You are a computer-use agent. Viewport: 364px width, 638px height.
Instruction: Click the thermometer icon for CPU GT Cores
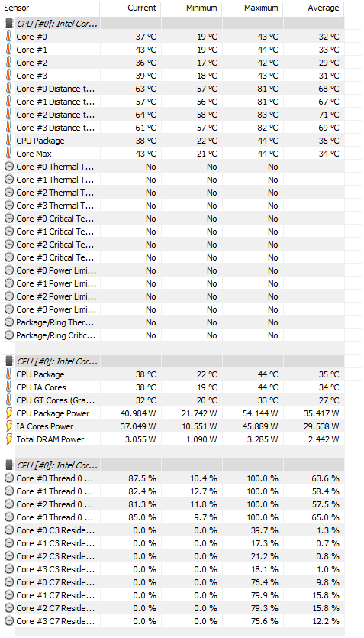pyautogui.click(x=9, y=400)
